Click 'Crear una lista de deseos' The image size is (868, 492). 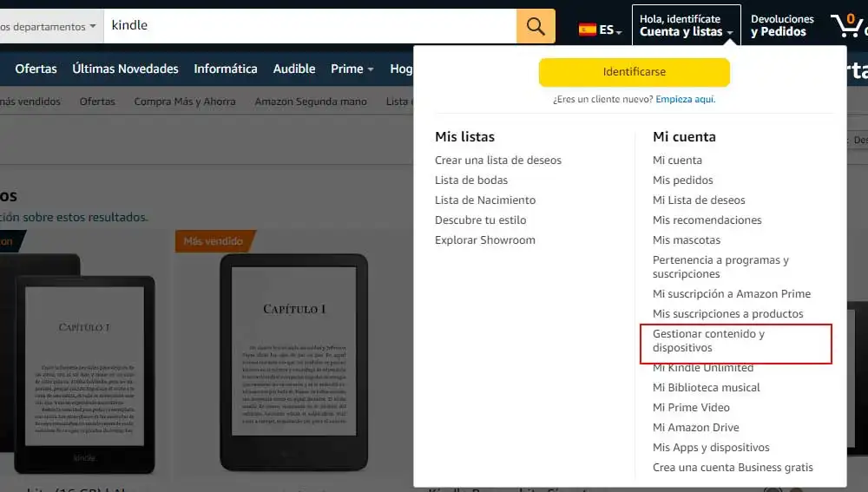click(497, 161)
